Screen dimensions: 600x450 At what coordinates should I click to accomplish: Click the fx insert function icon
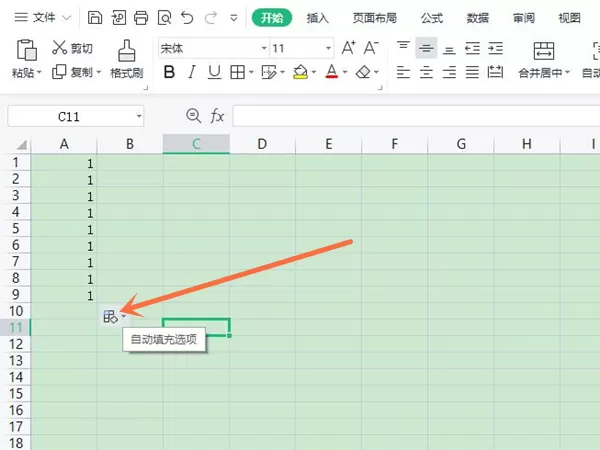[217, 116]
